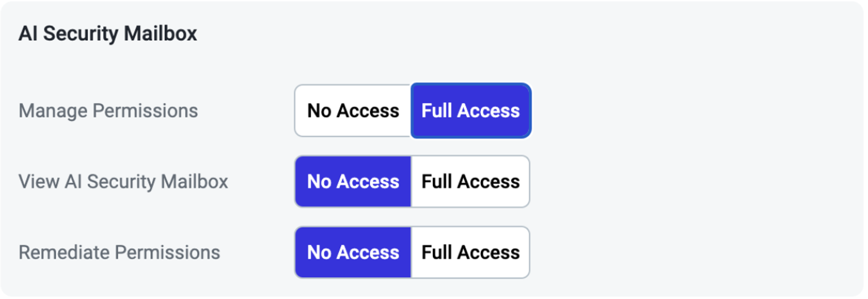Screen dimensions: 868x299
Task: Allow viewing AI Security Mailbox with Full Access
Action: pos(470,181)
